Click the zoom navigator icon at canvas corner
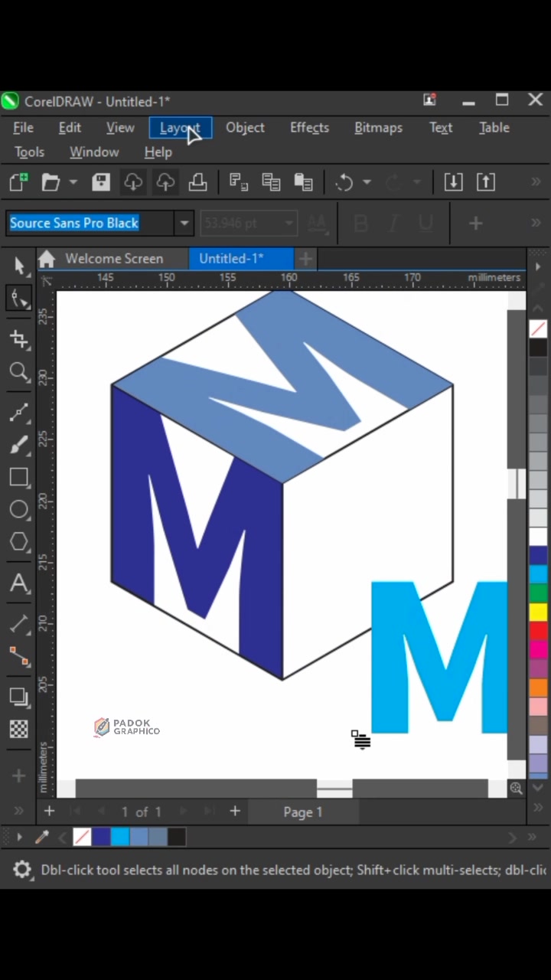This screenshot has height=980, width=551. (517, 788)
